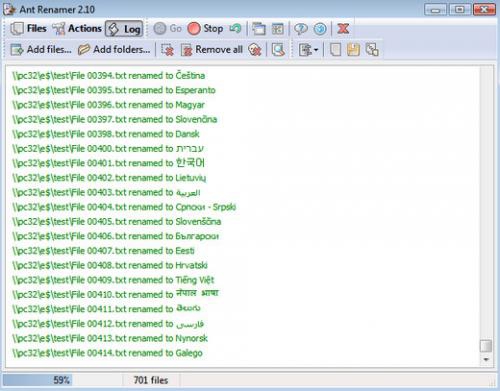Click the always-on-top windows icon

pos(259,29)
